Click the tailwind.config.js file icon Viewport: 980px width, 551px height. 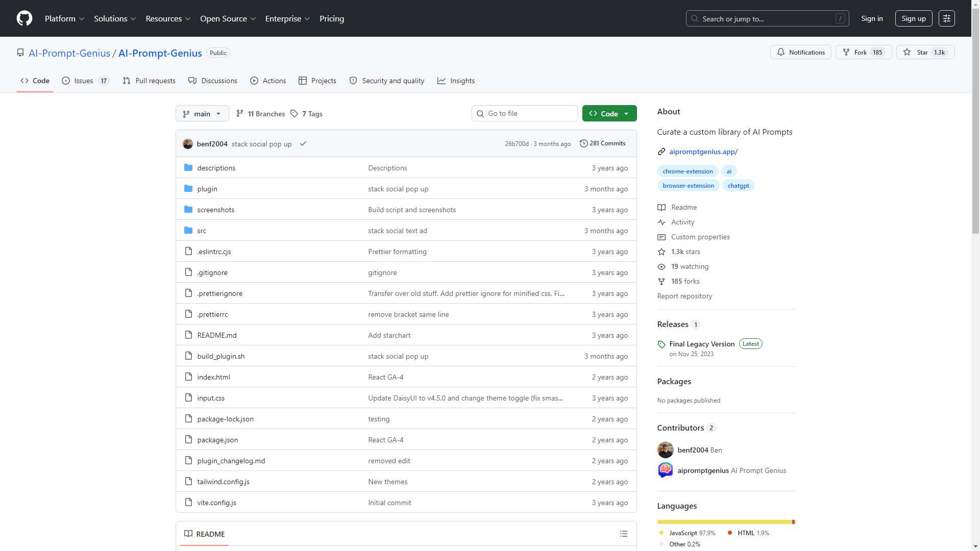[x=188, y=482]
